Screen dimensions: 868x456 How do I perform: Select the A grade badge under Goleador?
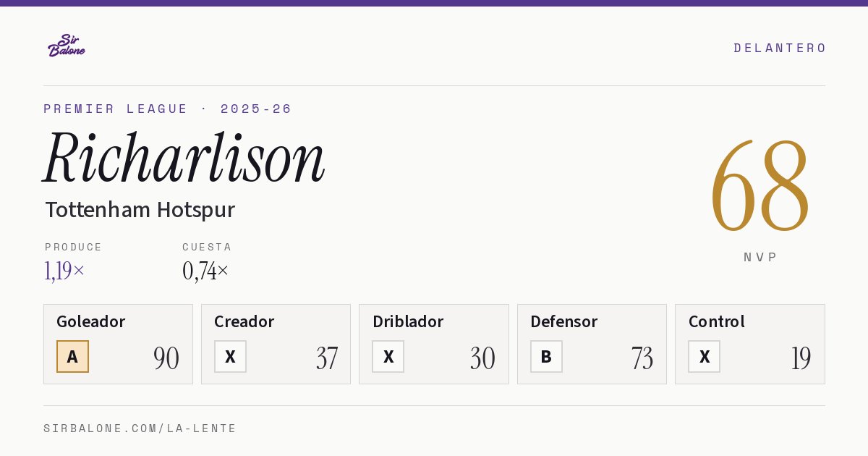click(x=72, y=356)
